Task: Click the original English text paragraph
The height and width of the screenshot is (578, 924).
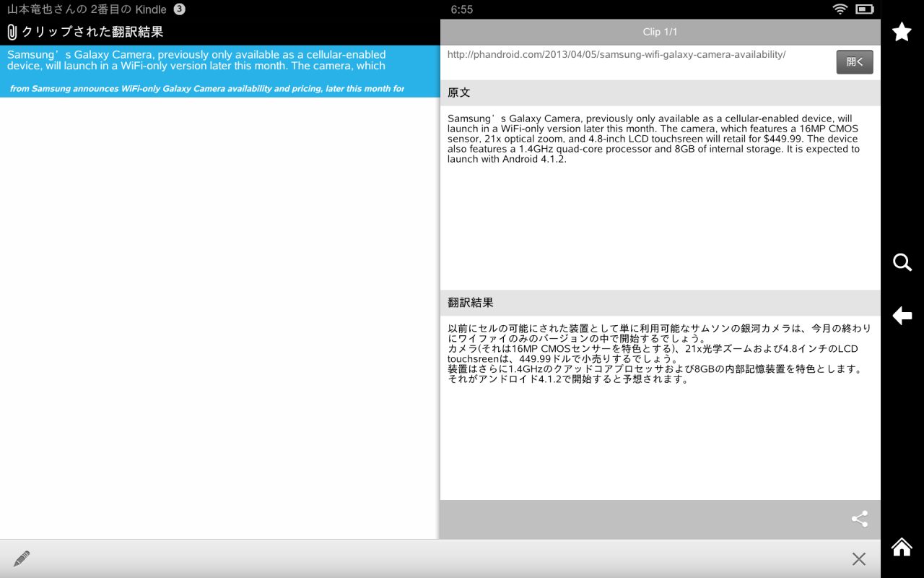Action: [x=654, y=139]
